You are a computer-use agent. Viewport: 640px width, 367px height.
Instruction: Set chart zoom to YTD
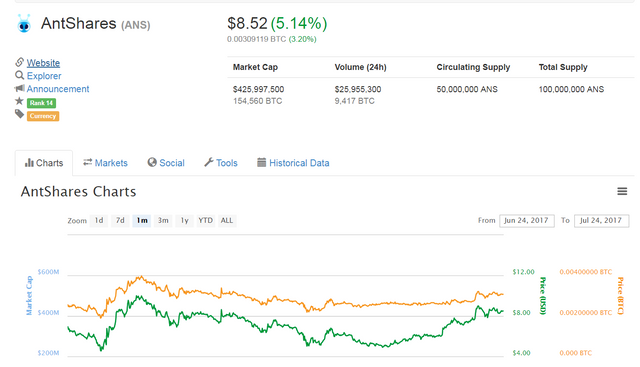click(205, 220)
